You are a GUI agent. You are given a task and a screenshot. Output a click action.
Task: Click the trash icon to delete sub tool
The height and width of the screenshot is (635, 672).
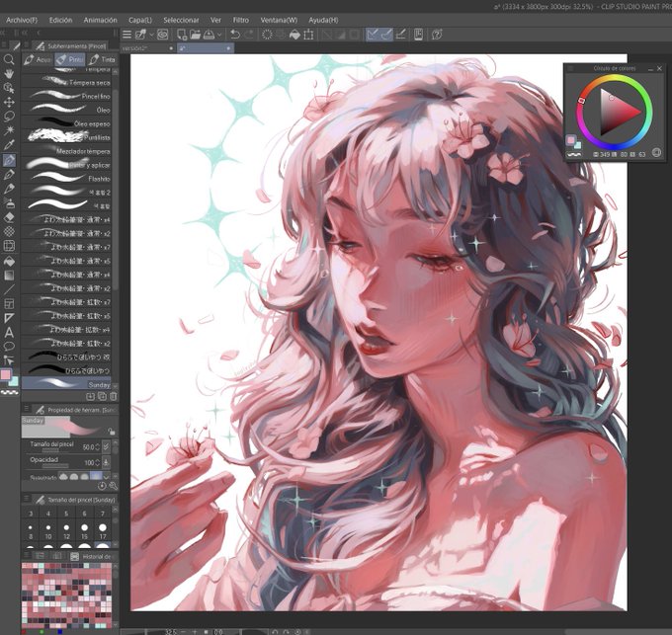[x=113, y=397]
